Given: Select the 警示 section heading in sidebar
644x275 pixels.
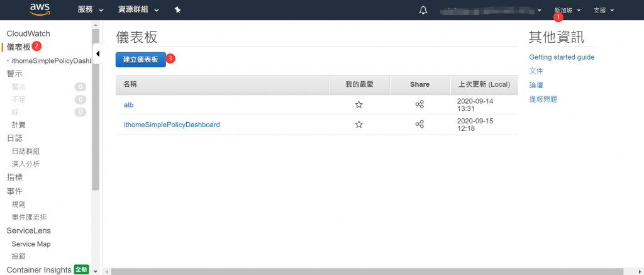Looking at the screenshot, I should [x=14, y=74].
